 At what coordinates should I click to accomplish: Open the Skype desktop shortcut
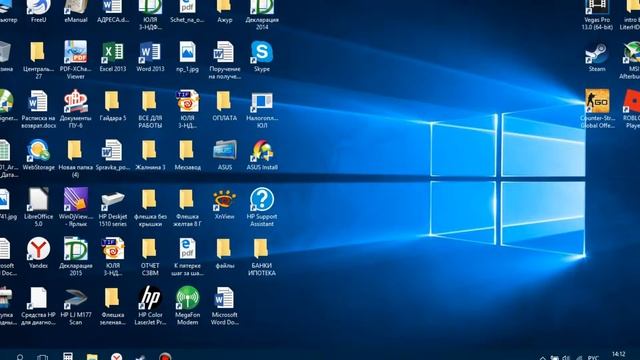point(262,56)
